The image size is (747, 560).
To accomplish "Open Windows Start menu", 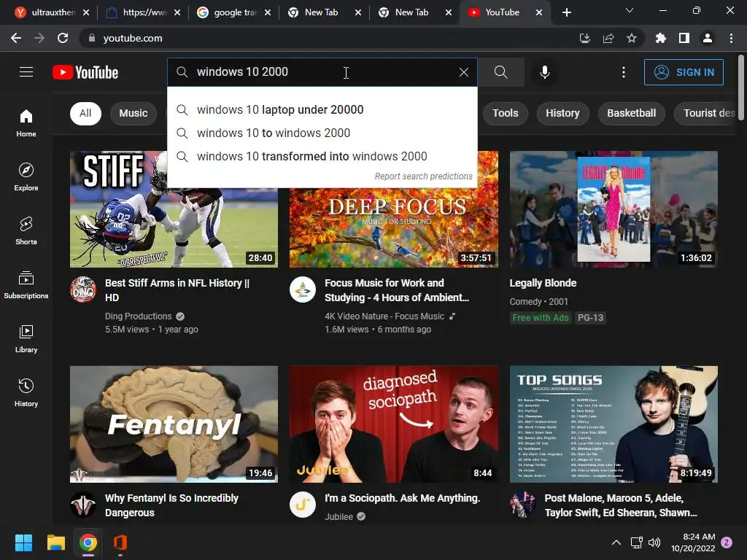I will [23, 542].
